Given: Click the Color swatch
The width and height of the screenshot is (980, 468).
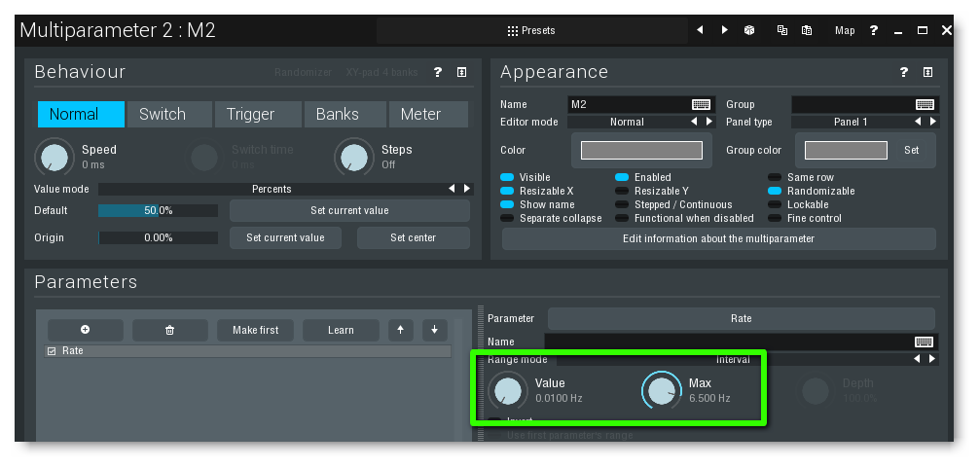Looking at the screenshot, I should (641, 150).
